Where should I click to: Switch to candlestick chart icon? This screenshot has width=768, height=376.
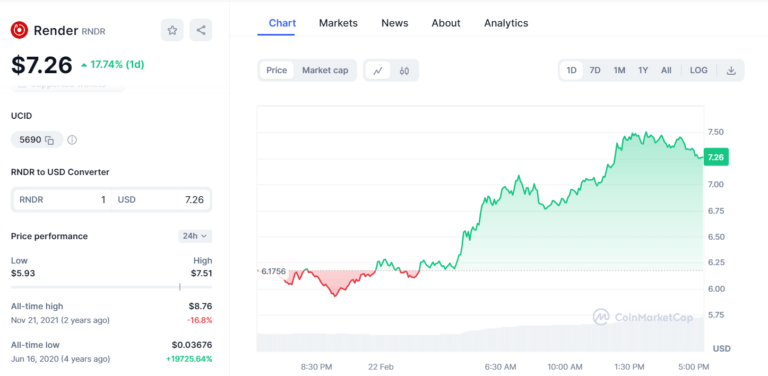[404, 70]
